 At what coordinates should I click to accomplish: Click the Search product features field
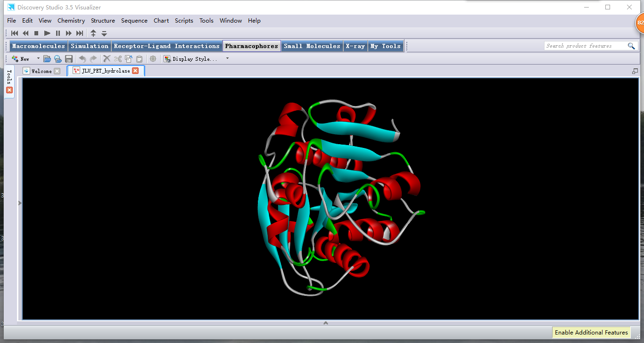tap(585, 46)
